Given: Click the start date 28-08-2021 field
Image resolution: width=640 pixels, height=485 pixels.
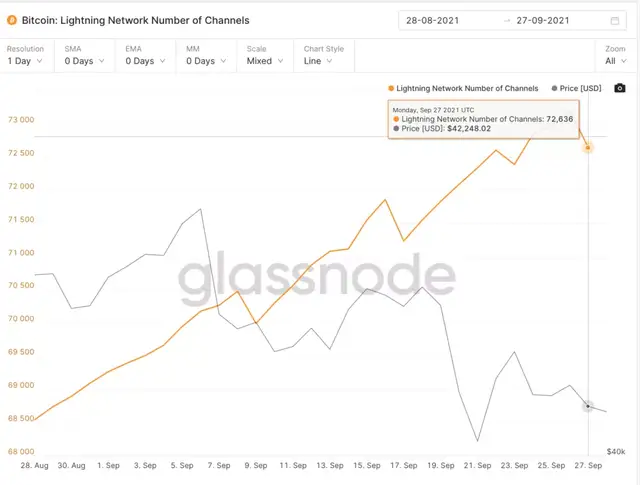Looking at the screenshot, I should pyautogui.click(x=433, y=21).
